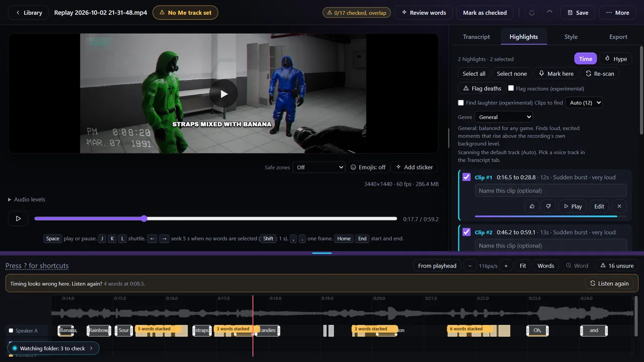Click the Listen again button
This screenshot has width=644, height=362.
point(609,283)
